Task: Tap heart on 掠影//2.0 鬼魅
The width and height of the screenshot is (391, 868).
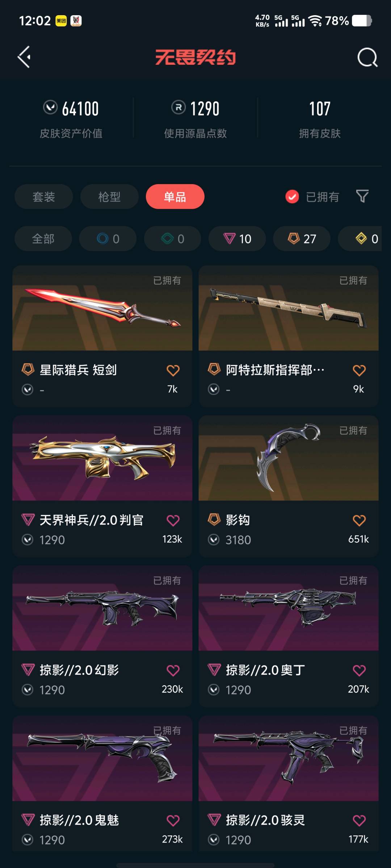Action: coord(173,821)
